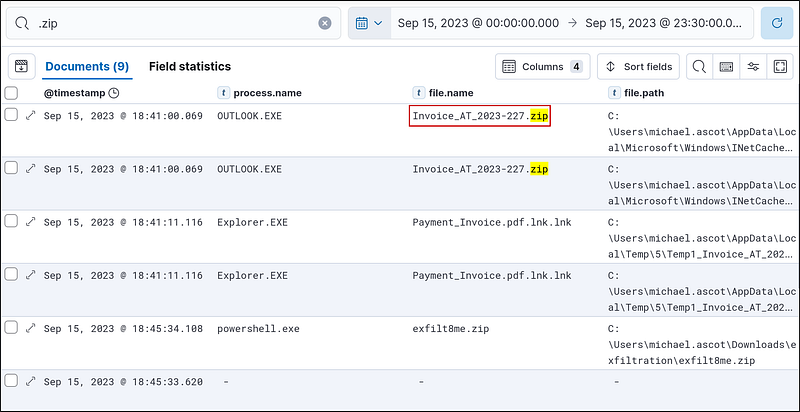Image resolution: width=800 pixels, height=412 pixels.
Task: Open the in-table search icon
Action: click(700, 67)
